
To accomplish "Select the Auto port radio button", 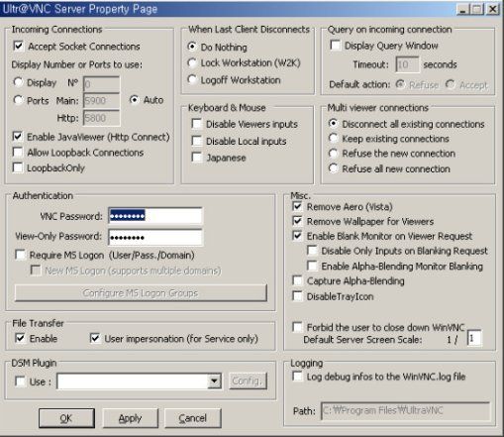I will [x=134, y=99].
